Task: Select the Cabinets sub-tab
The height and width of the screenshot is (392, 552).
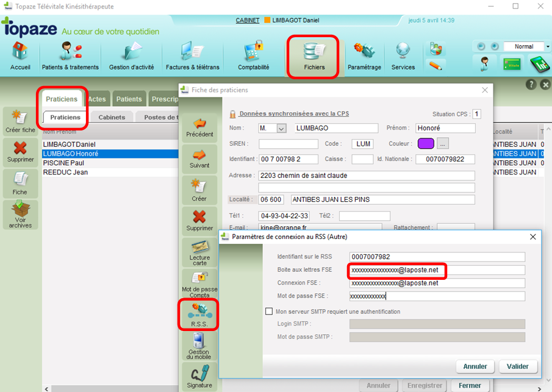Action: (x=112, y=117)
